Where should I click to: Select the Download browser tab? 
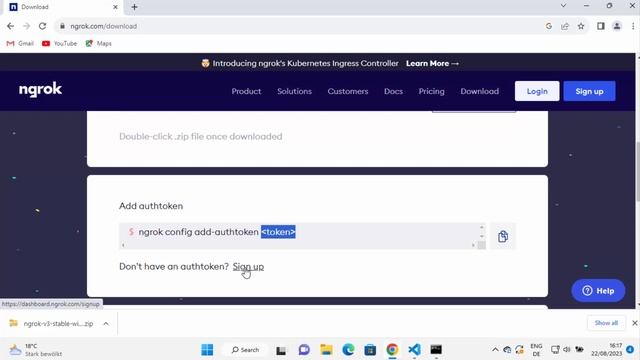click(x=64, y=7)
